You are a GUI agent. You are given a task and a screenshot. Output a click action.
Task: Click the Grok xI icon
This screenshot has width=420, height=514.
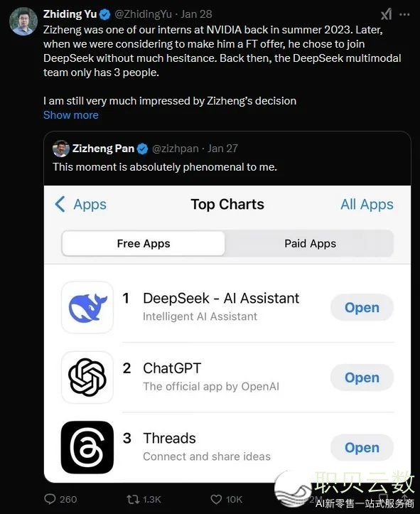[387, 14]
